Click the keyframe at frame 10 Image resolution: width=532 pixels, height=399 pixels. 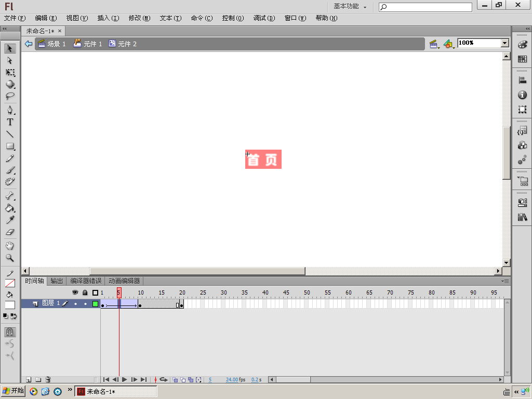click(x=140, y=304)
